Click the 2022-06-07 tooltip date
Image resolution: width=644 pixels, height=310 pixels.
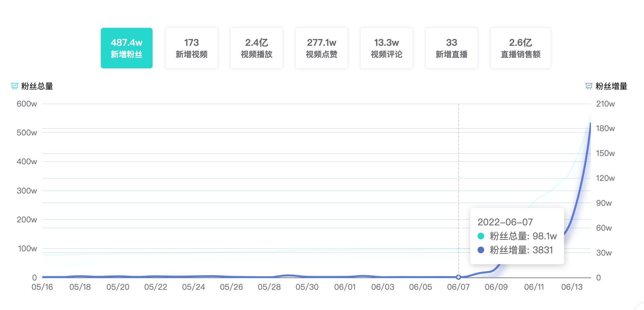coord(505,222)
